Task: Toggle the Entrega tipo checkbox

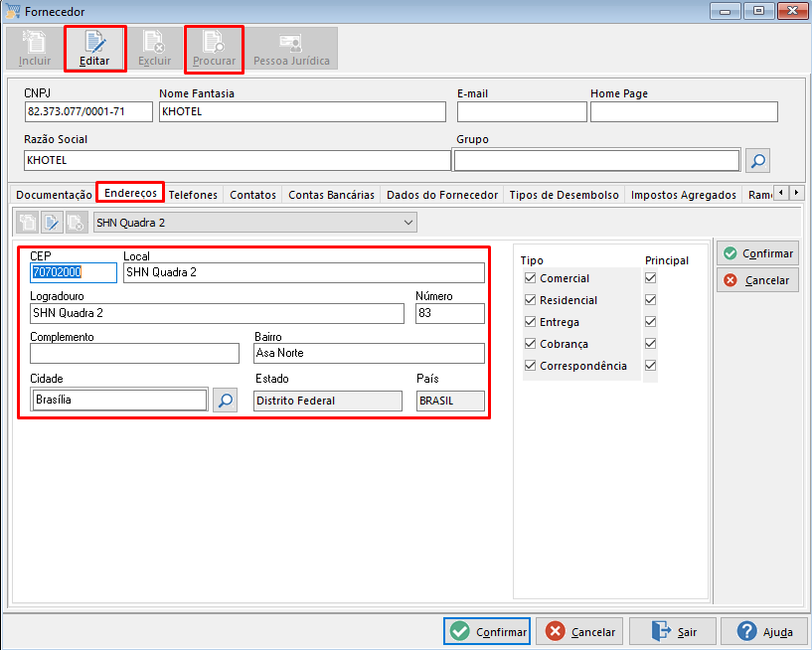Action: [530, 322]
